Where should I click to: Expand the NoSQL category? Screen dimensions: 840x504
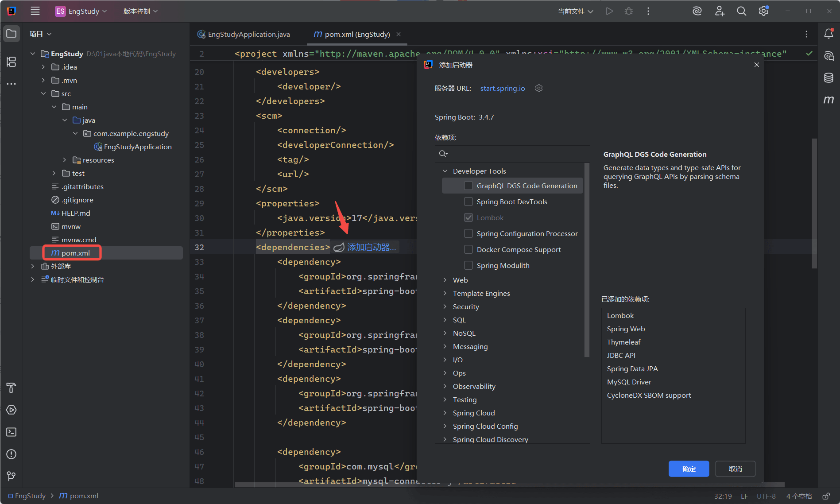[x=445, y=333]
